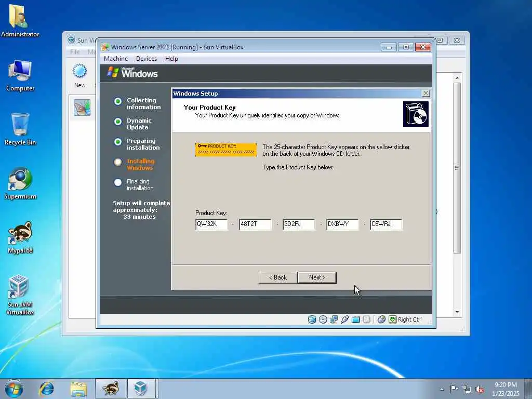Click the Windows CD box graphic
This screenshot has height=399, width=532.
click(416, 114)
